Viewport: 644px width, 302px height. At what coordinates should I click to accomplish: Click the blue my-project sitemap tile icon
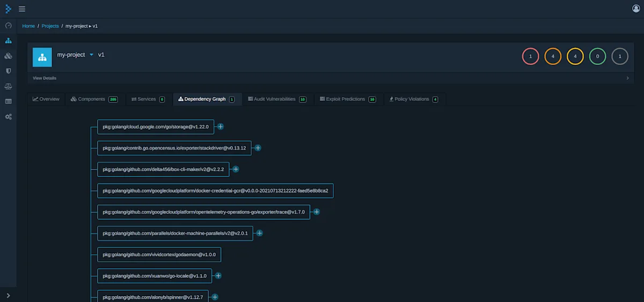(x=42, y=57)
